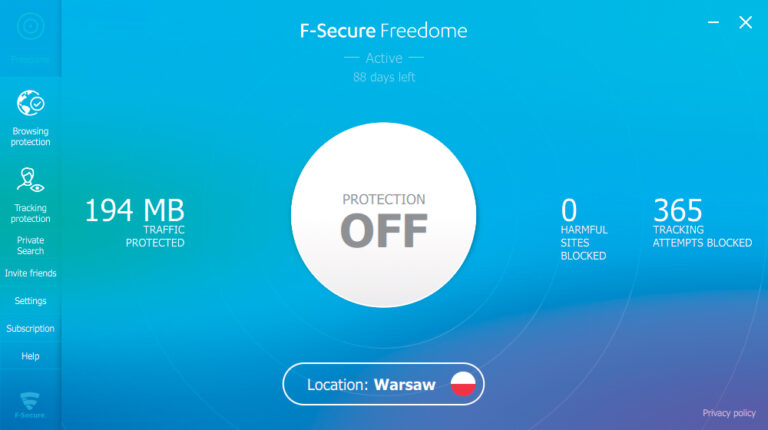Click the Tracking protection eye icon
This screenshot has width=768, height=430.
(x=30, y=181)
